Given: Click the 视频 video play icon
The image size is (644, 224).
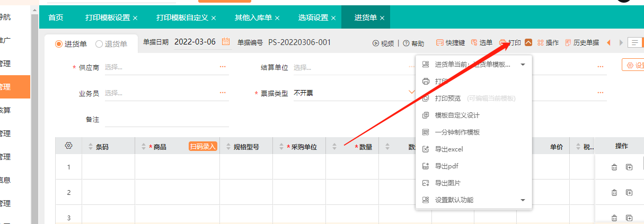Looking at the screenshot, I should [376, 43].
